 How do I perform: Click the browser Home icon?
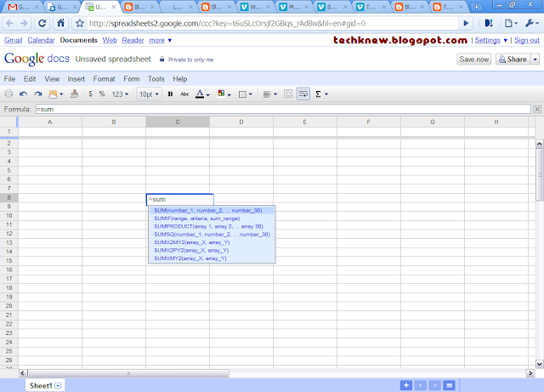coord(60,23)
